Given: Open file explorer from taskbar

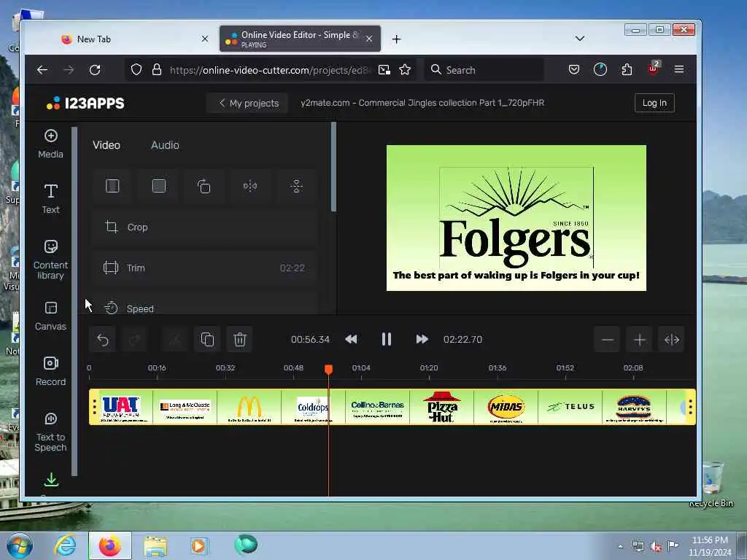Looking at the screenshot, I should pos(155,545).
